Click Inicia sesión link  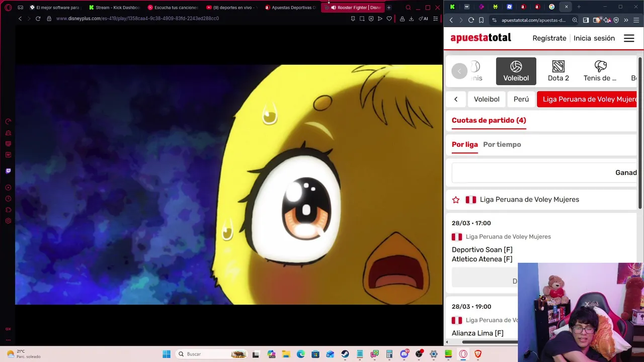[594, 38]
